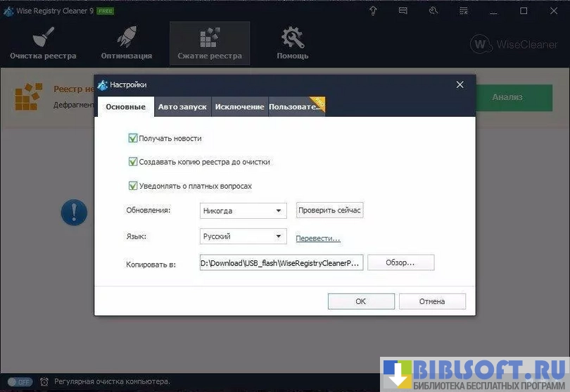Click the upgrade arrow icon in title bar
The height and width of the screenshot is (392, 570).
click(372, 11)
